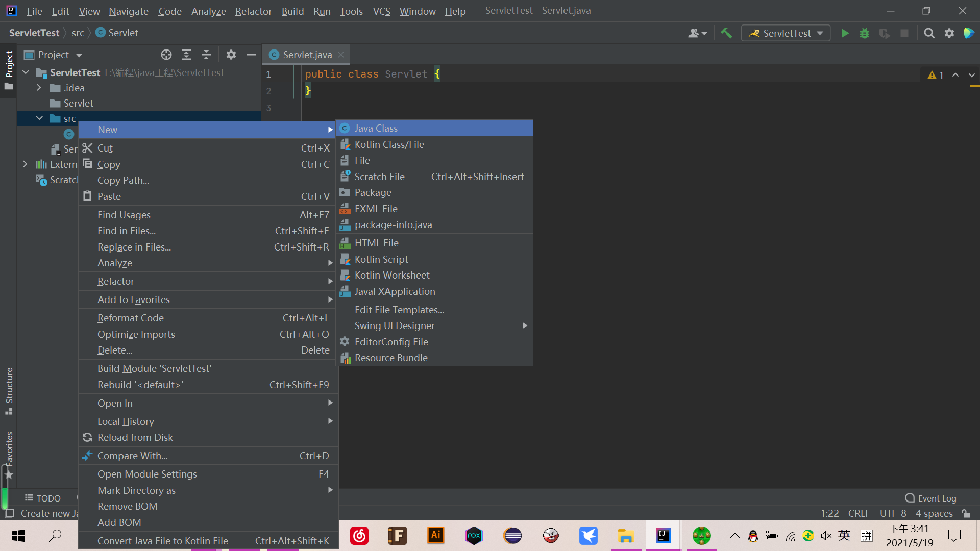980x551 pixels.
Task: Open ServletTest run configuration dropdown
Action: click(786, 33)
